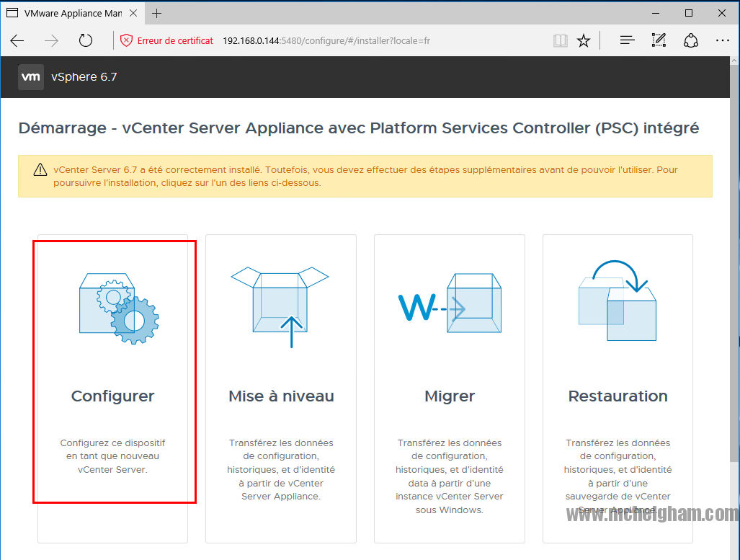The height and width of the screenshot is (560, 740).
Task: Click the browser forward arrow
Action: point(51,40)
